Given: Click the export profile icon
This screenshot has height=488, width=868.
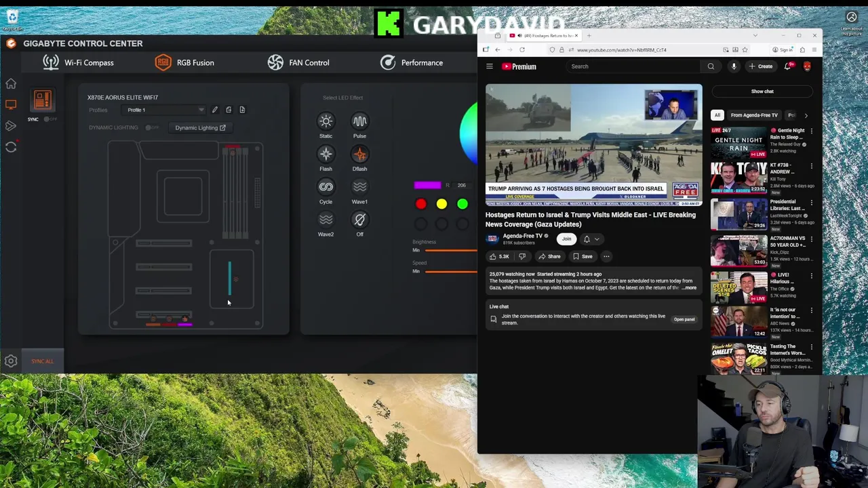Looking at the screenshot, I should click(x=242, y=110).
